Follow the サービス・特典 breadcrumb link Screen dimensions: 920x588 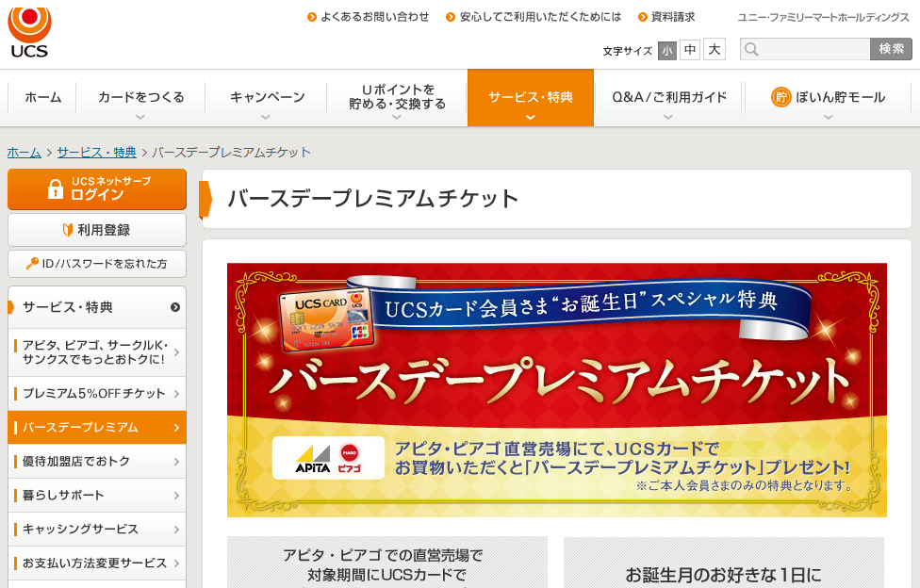pyautogui.click(x=97, y=153)
